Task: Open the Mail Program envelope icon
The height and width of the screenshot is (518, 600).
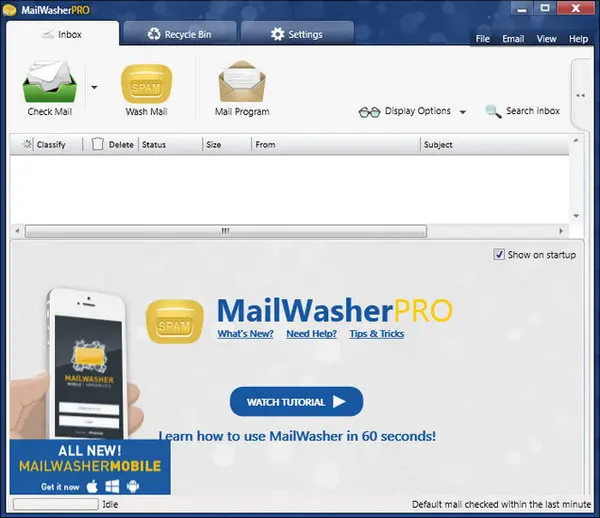Action: 242,81
